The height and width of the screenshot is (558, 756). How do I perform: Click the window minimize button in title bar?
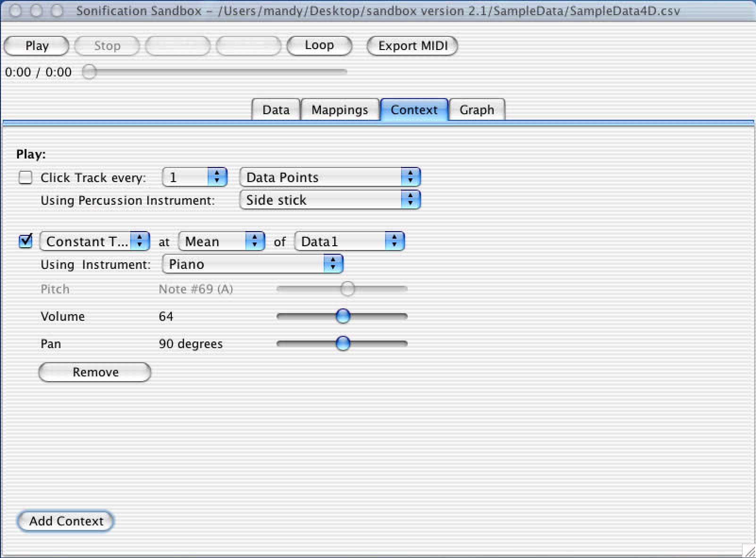point(36,10)
